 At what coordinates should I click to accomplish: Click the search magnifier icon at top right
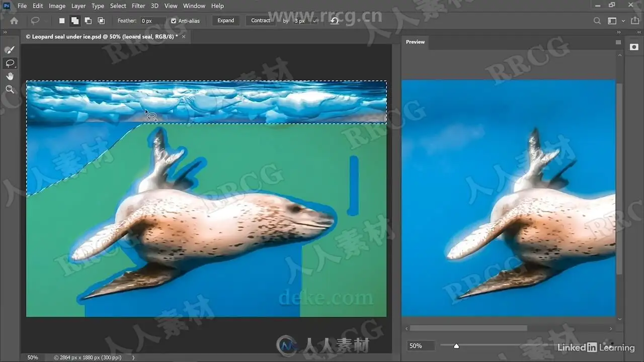[597, 21]
